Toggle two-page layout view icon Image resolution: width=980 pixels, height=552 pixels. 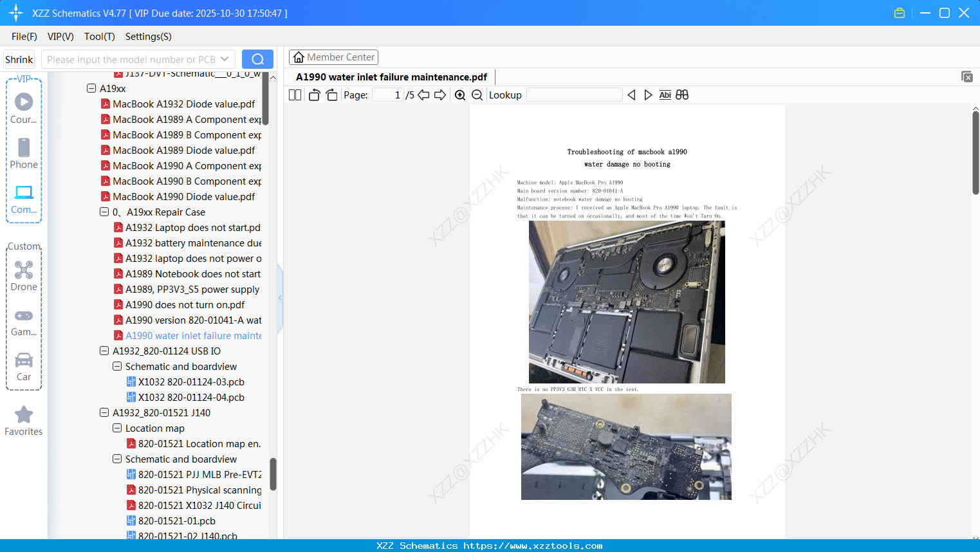tap(295, 95)
